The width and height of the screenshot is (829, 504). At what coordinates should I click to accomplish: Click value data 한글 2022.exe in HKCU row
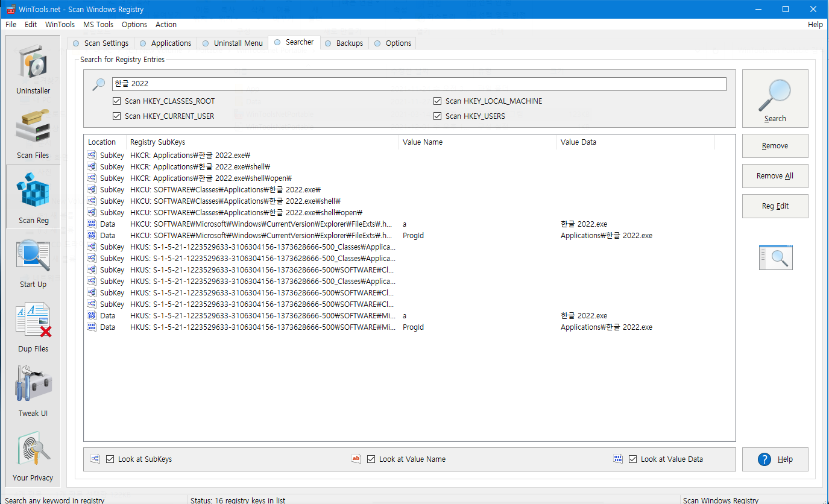coord(584,224)
